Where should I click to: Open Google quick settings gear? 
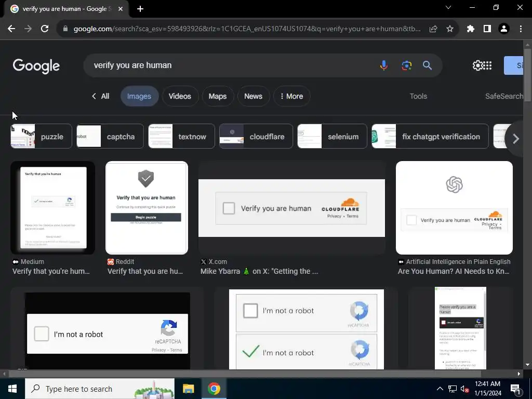[477, 65]
